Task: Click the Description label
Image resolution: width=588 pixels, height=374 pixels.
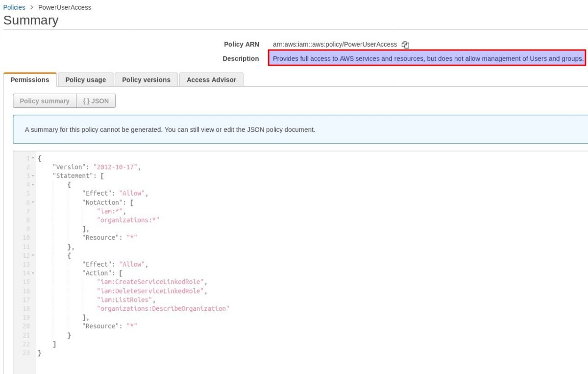Action: click(x=241, y=59)
